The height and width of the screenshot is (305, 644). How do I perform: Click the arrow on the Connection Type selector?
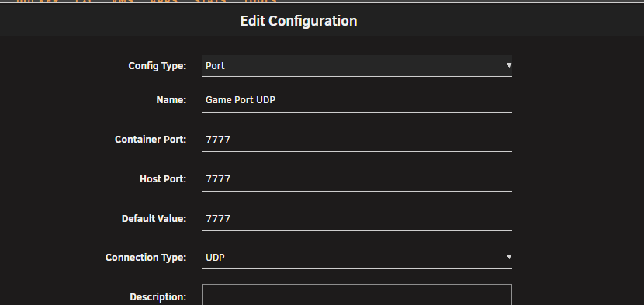[x=509, y=257]
